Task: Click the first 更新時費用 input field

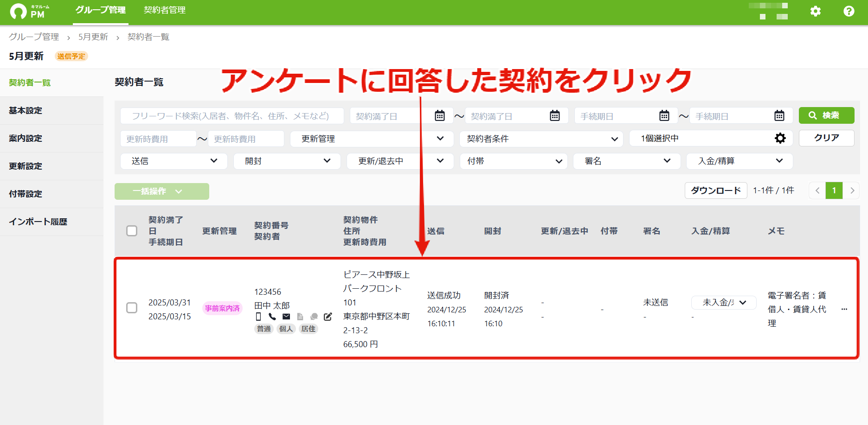Action: click(x=158, y=139)
